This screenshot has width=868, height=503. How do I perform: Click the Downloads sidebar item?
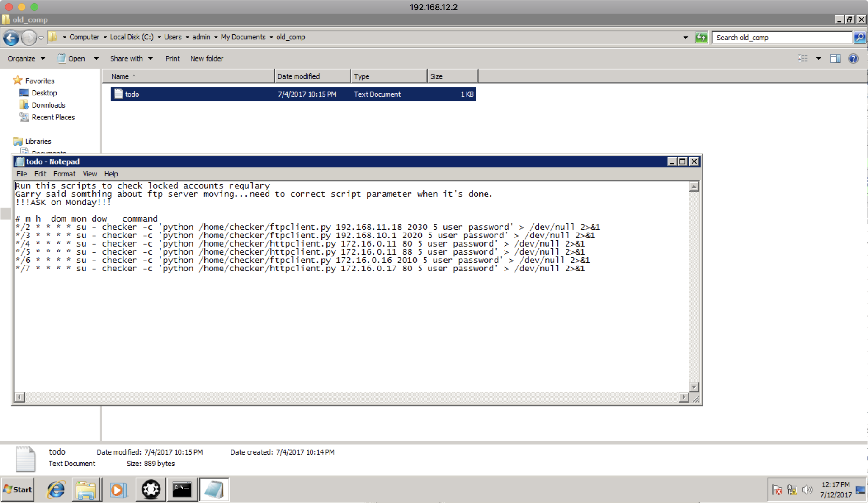coord(47,105)
